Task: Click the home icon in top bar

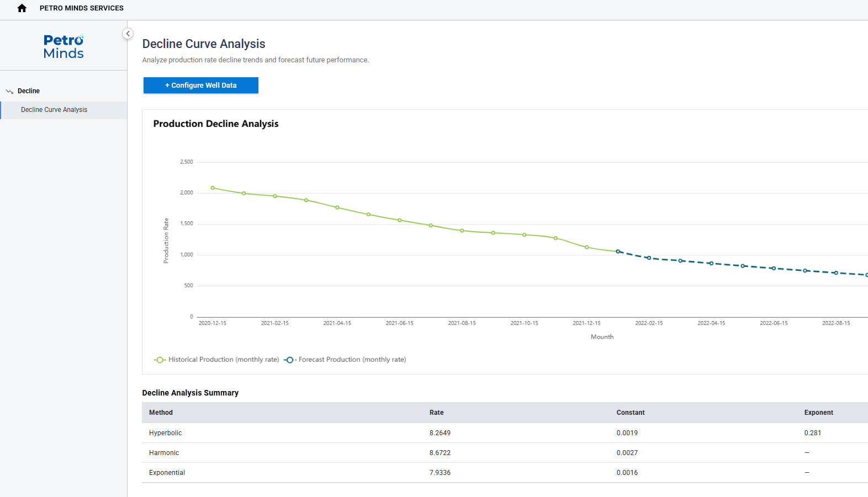Action: tap(22, 8)
